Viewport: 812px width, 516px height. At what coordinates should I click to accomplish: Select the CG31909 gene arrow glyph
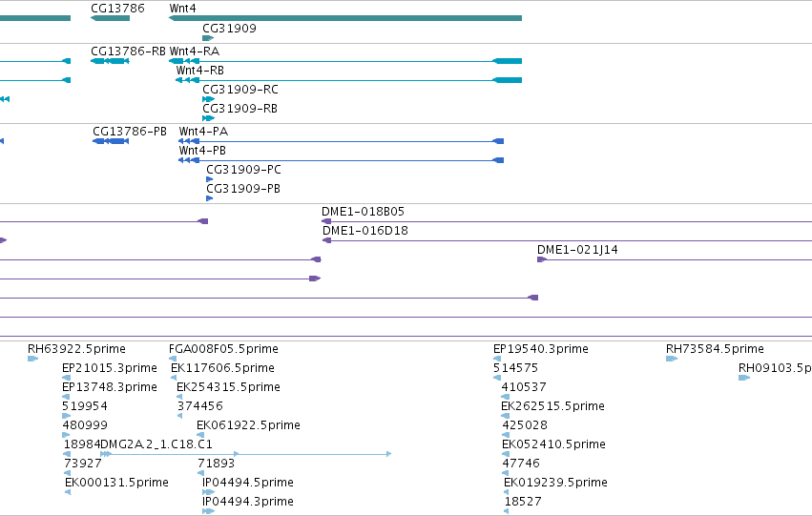pos(208,38)
